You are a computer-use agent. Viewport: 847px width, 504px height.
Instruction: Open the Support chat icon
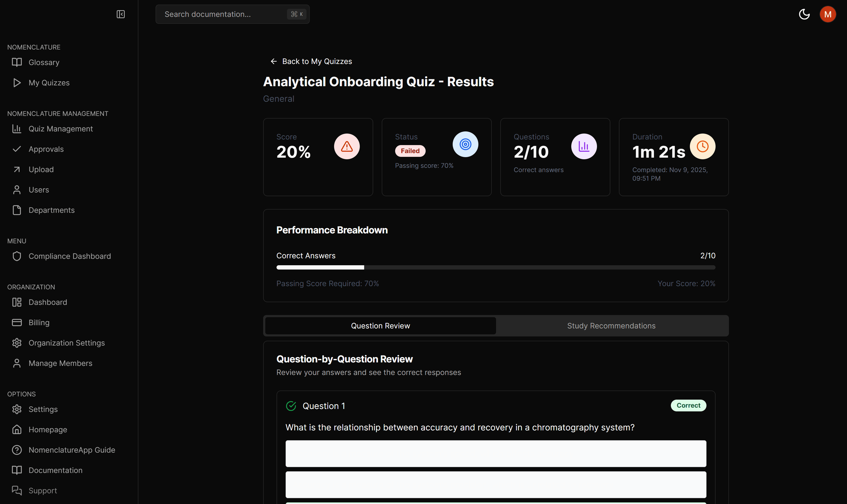pos(17,490)
